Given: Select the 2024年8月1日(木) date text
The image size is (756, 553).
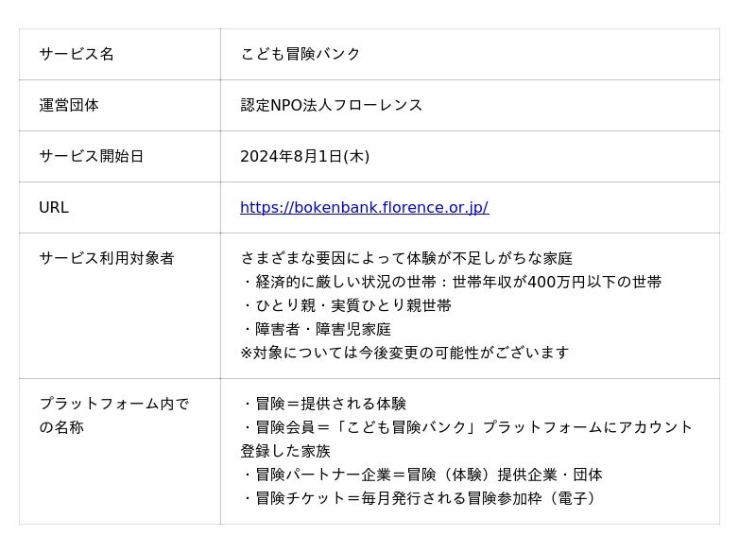Looking at the screenshot, I should coord(304,156).
